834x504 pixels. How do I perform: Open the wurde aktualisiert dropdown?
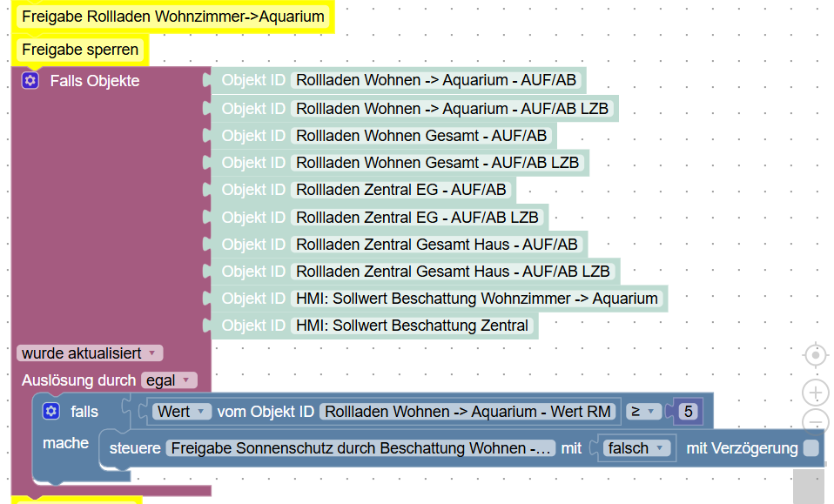(90, 353)
